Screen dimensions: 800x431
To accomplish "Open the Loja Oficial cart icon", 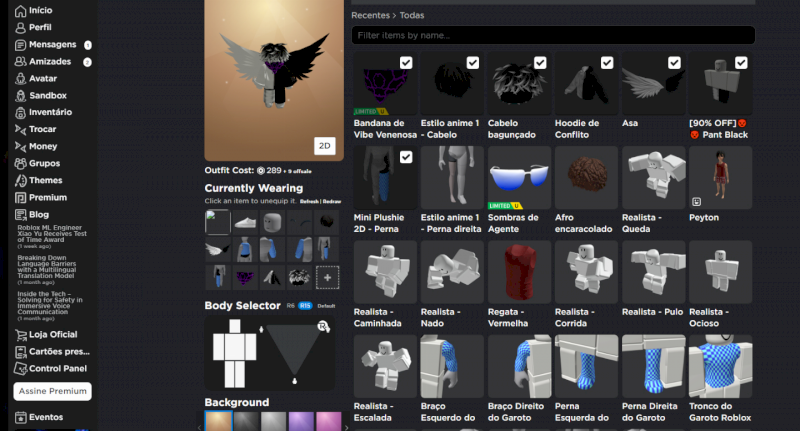I will click(20, 335).
